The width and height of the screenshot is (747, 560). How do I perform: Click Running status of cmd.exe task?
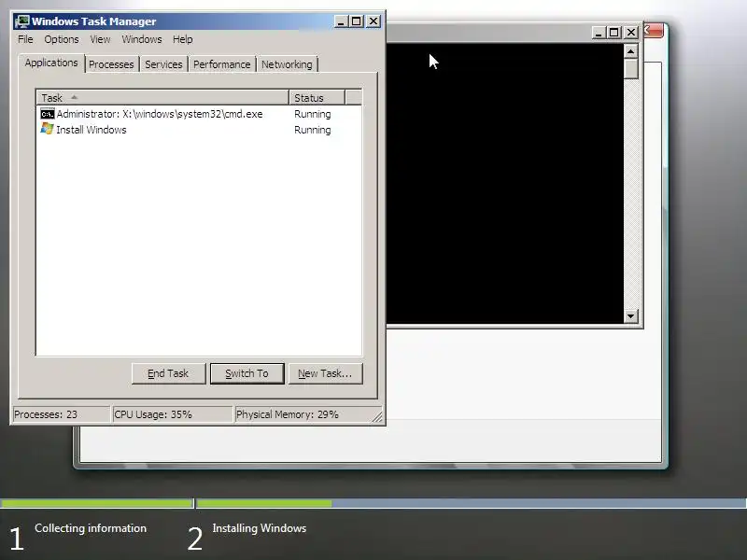(313, 114)
